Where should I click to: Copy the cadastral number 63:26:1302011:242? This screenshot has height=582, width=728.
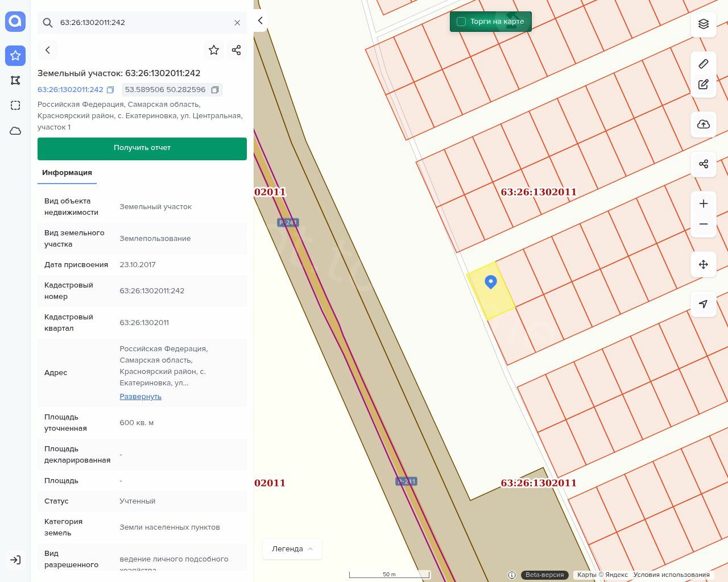pyautogui.click(x=110, y=90)
